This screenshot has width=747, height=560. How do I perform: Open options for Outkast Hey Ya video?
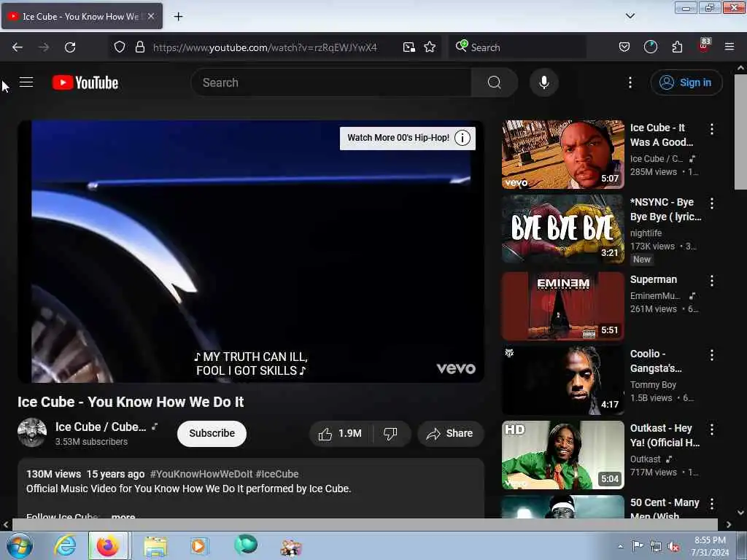(712, 429)
